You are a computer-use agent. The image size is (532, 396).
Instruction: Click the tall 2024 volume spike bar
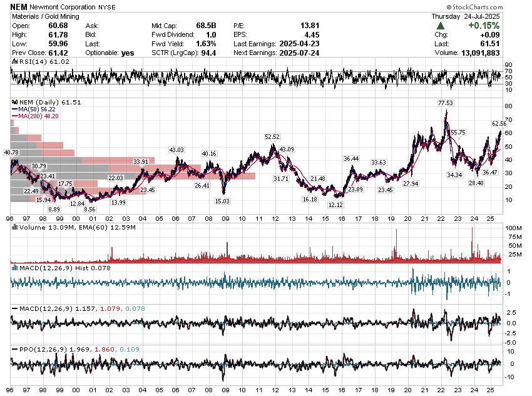(472, 244)
